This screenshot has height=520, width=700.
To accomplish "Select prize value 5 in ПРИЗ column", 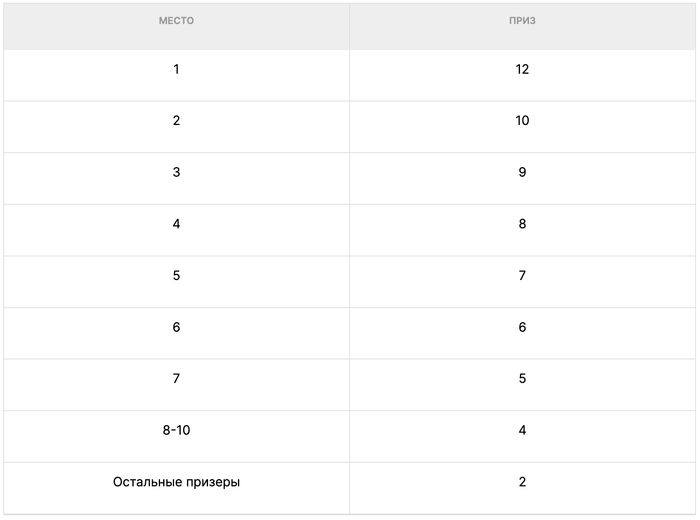I will point(522,379).
